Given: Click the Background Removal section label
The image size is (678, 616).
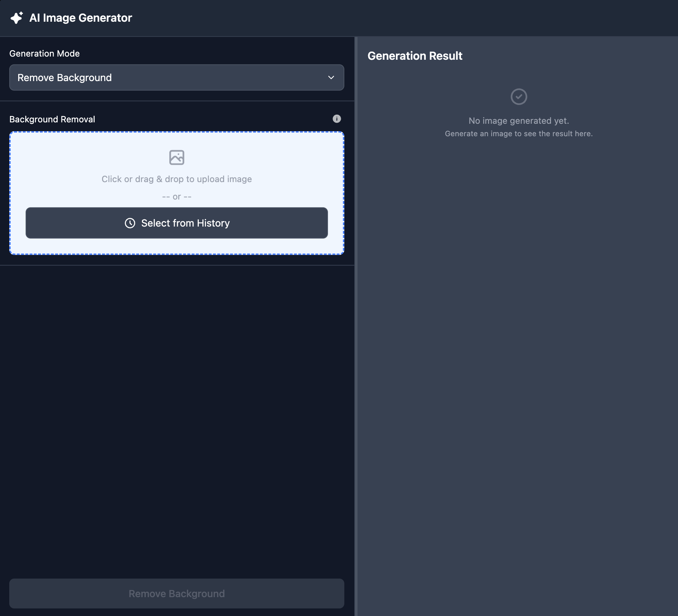Looking at the screenshot, I should coord(52,120).
